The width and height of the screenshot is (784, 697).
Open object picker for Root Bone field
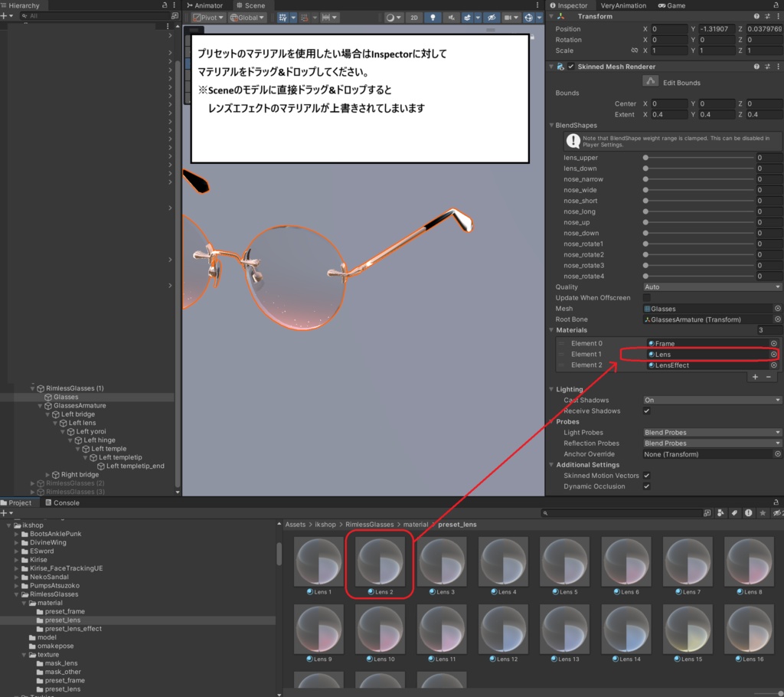(x=778, y=319)
